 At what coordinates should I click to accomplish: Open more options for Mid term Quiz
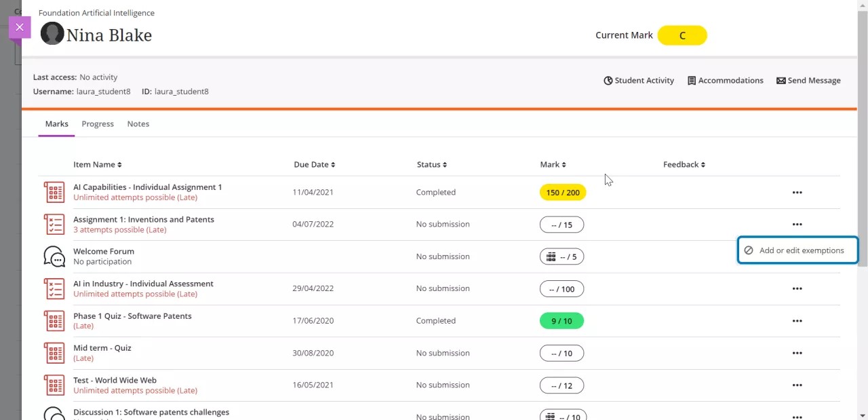click(x=797, y=353)
